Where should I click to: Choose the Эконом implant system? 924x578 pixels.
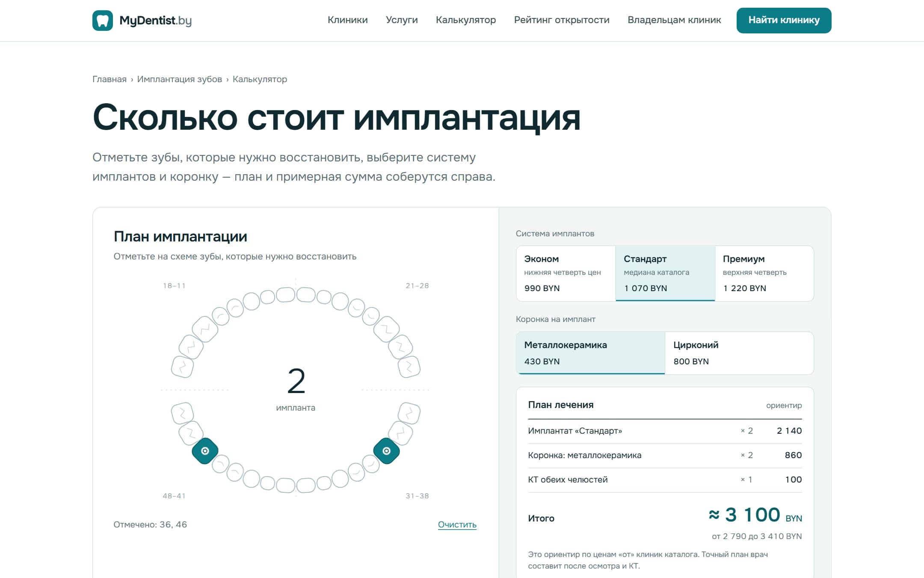pos(566,273)
